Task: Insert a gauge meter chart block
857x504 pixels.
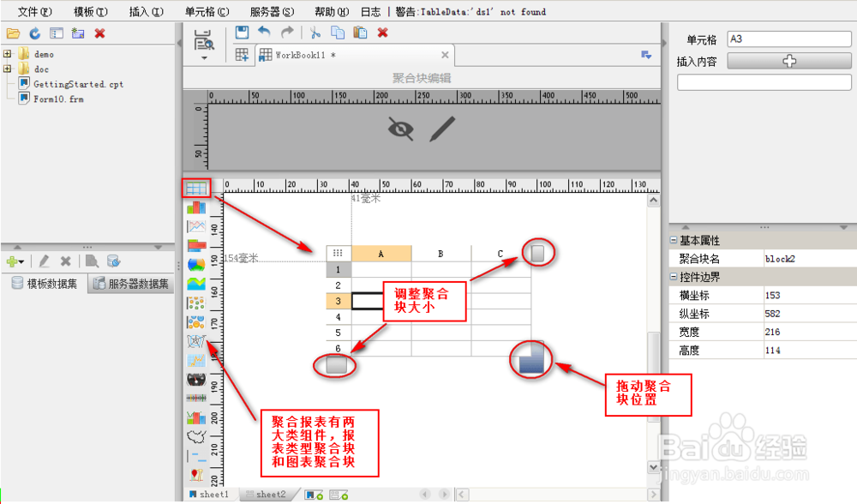Action: [195, 379]
